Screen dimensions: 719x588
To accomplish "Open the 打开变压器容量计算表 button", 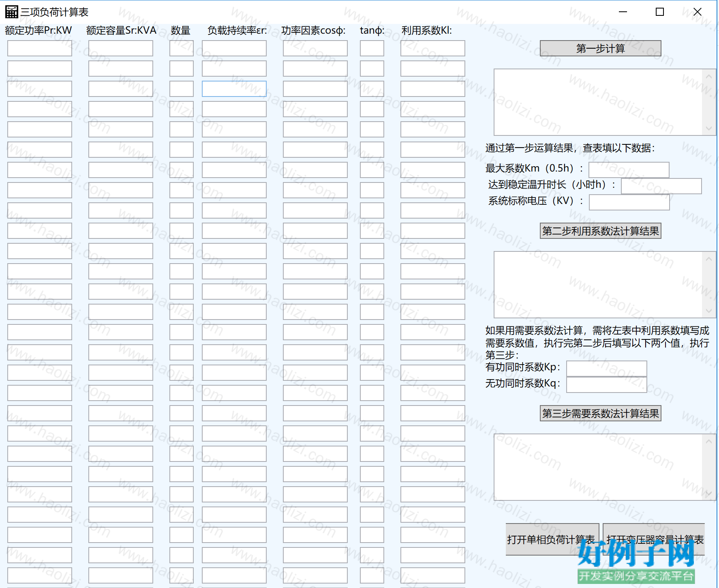I will (653, 539).
